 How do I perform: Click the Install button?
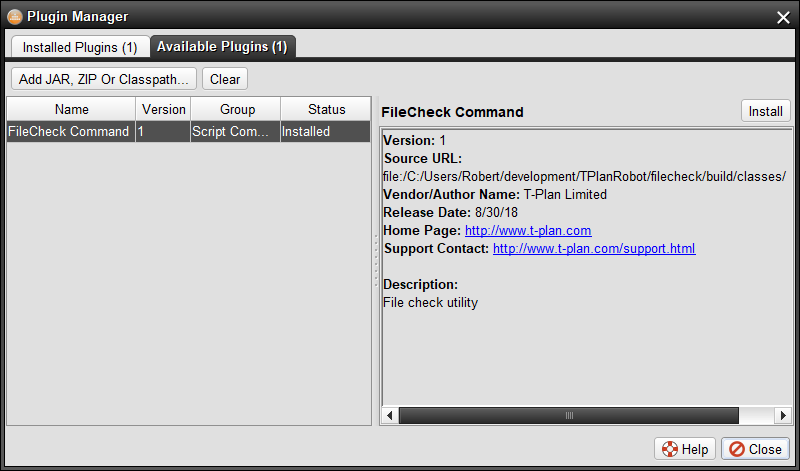click(x=765, y=111)
